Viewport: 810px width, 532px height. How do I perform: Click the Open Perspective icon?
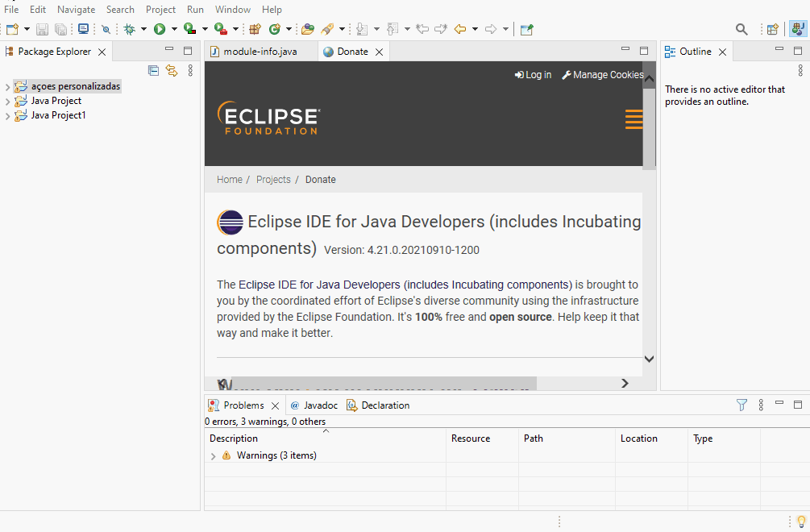(773, 30)
